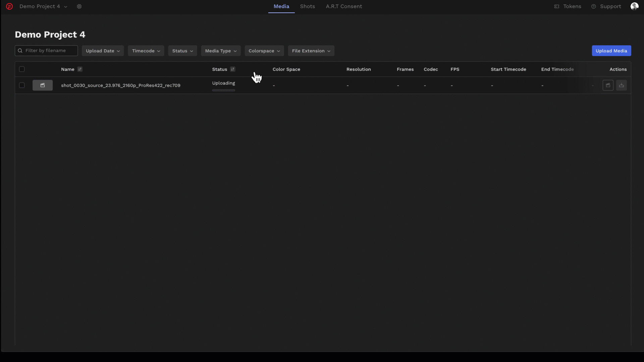
Task: Open the Demo Project 4 project switcher
Action: click(43, 6)
